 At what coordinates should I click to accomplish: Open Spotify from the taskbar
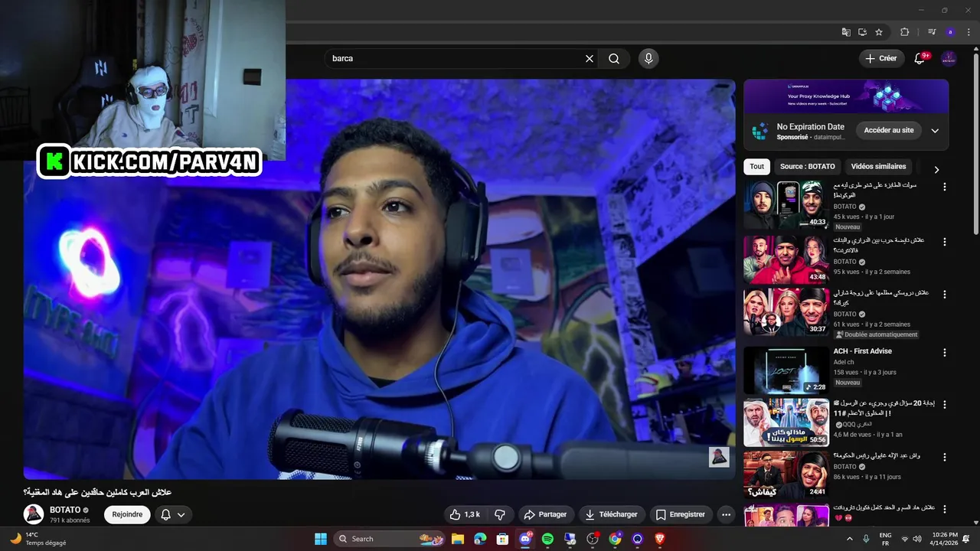547,539
